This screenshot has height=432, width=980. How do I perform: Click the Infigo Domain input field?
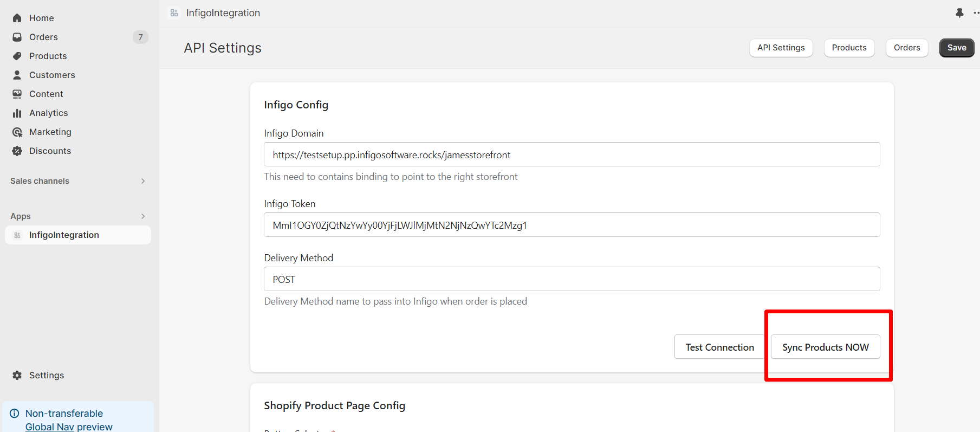[572, 154]
